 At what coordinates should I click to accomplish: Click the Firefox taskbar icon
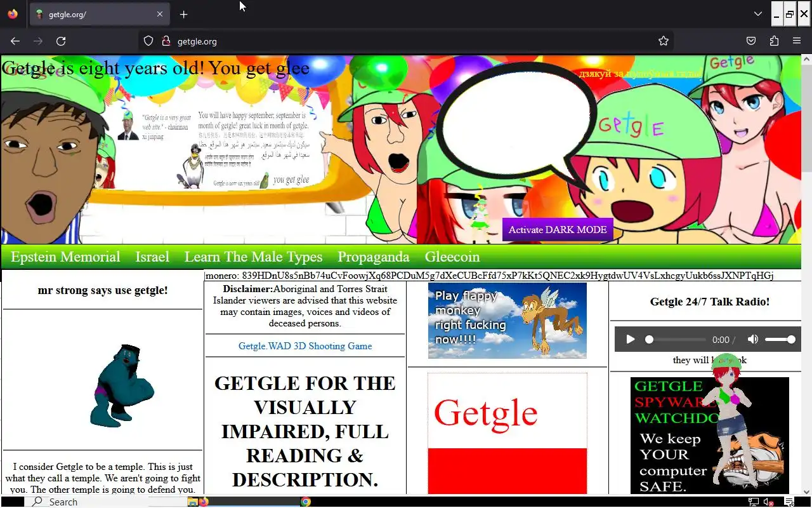click(204, 502)
